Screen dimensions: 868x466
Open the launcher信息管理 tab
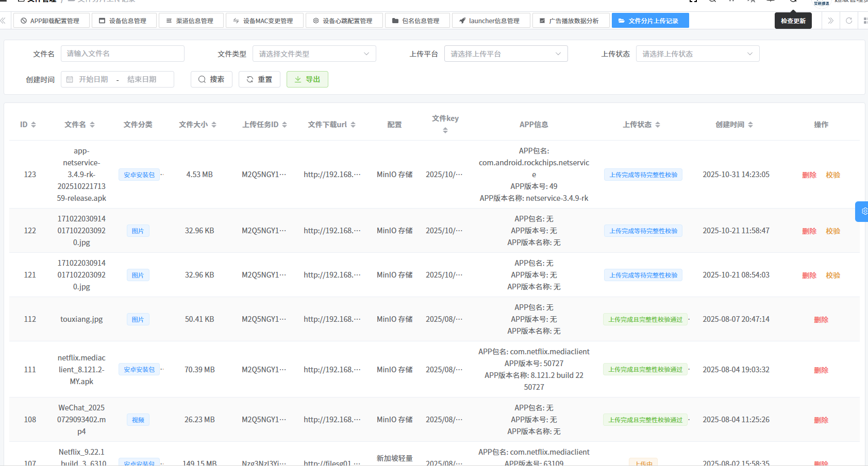[489, 21]
